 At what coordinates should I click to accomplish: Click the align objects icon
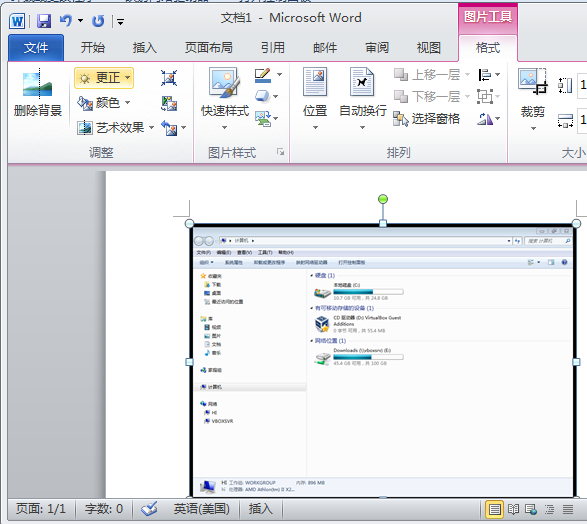click(485, 75)
